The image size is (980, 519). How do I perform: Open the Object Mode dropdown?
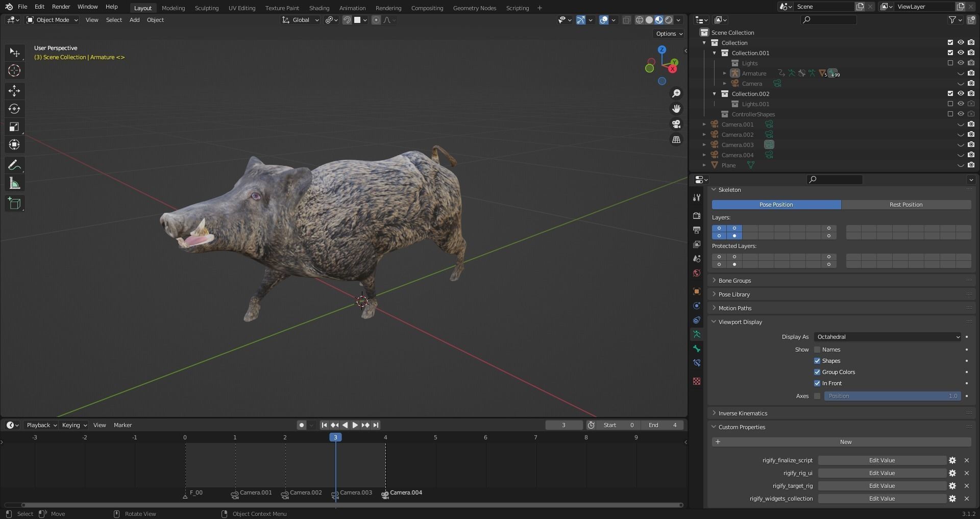(52, 20)
